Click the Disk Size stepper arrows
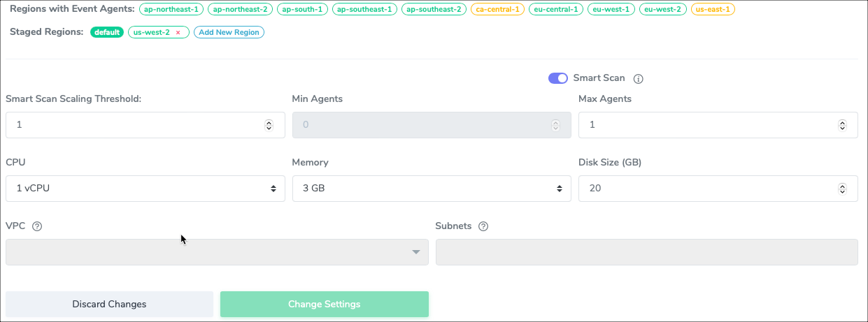The image size is (868, 322). click(x=842, y=189)
